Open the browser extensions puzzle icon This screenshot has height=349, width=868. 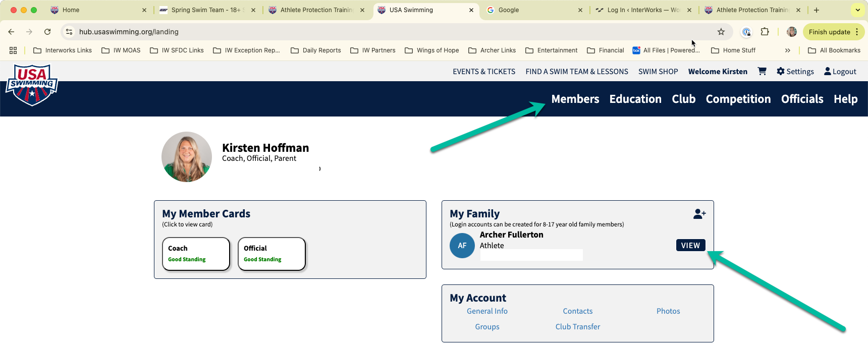click(765, 32)
